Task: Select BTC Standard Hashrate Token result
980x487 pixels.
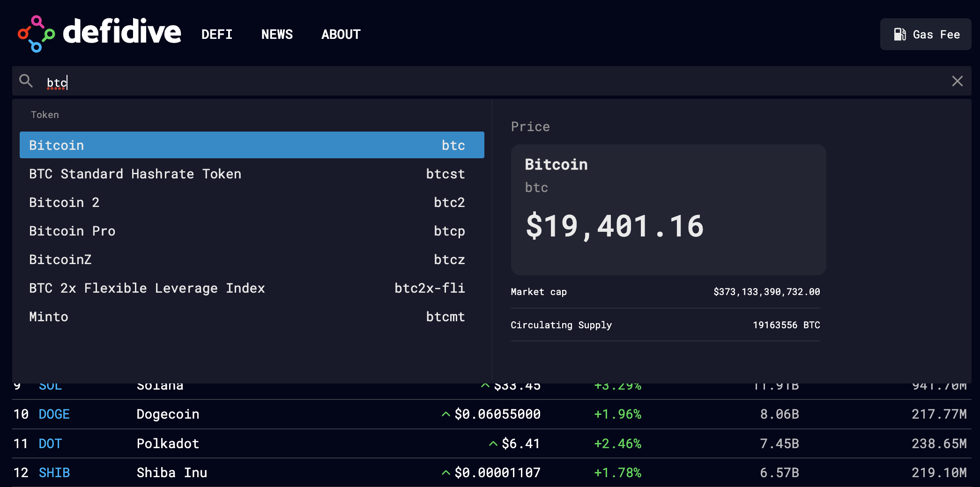Action: pos(252,174)
